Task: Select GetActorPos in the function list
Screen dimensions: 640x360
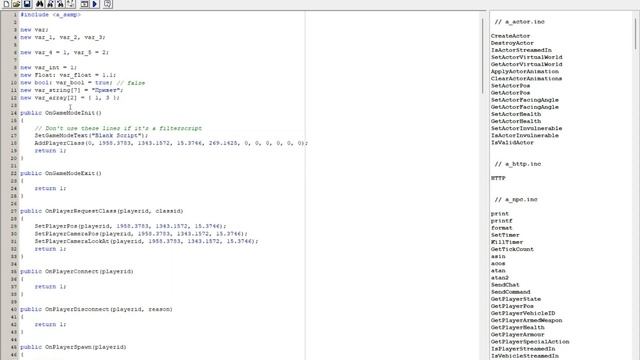Action: (510, 93)
